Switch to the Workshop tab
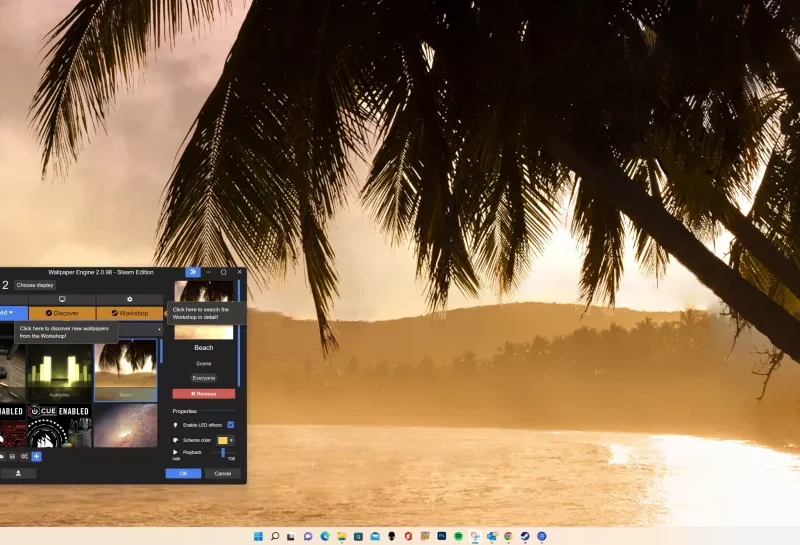The height and width of the screenshot is (545, 800). coord(129,313)
